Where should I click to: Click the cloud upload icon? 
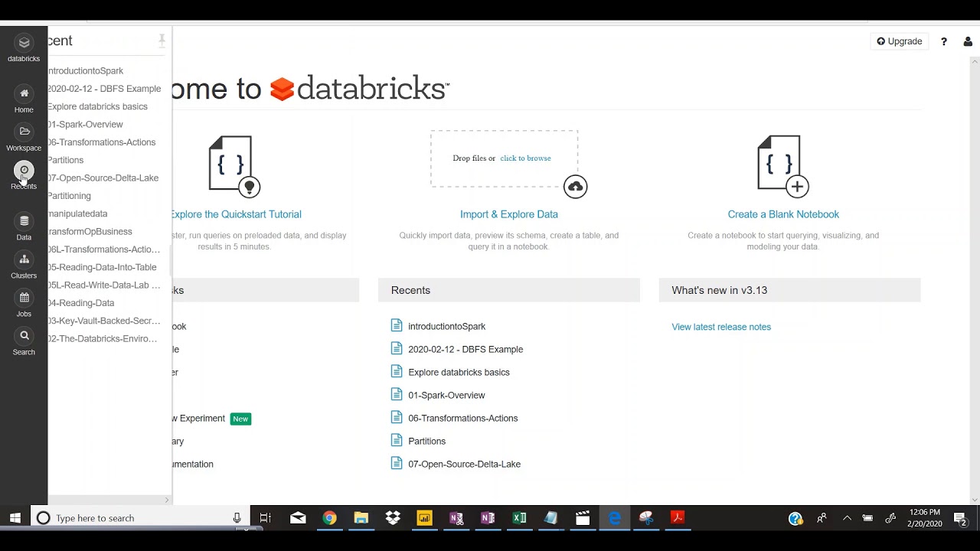(x=575, y=187)
